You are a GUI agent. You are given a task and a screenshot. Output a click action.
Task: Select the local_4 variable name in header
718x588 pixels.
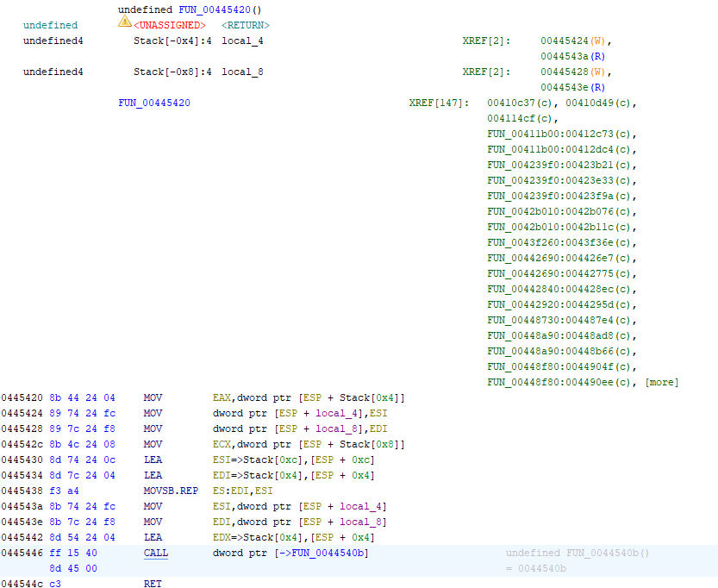(243, 41)
